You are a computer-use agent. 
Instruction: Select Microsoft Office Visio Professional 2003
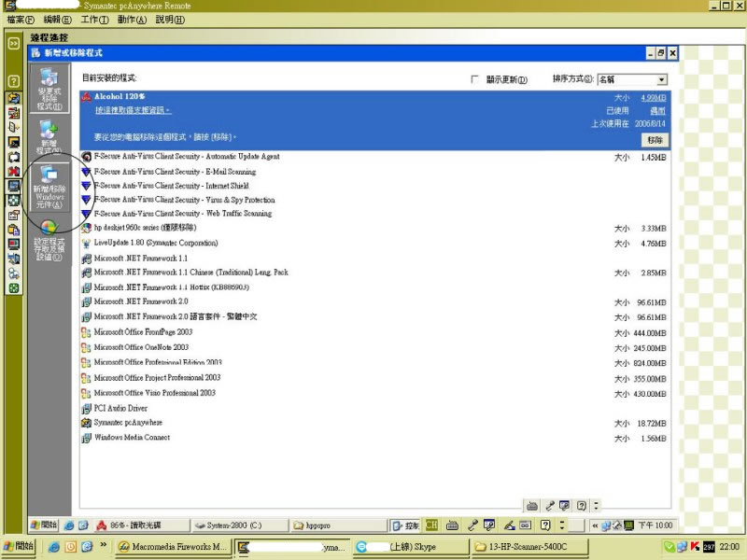(154, 393)
